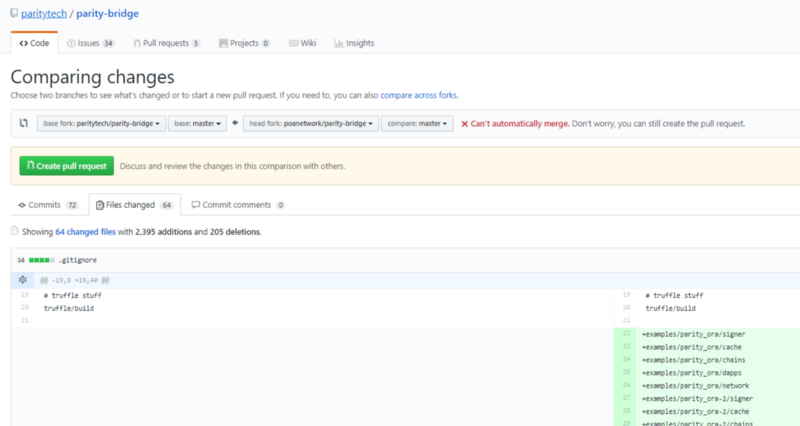Click the Issues count badge 34
Screen dimensions: 800x426
click(x=108, y=43)
